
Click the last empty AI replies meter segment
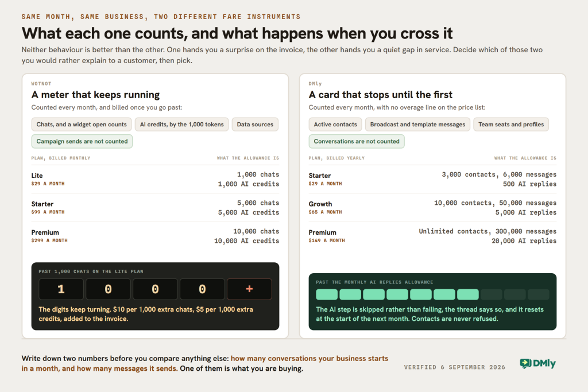tap(538, 294)
